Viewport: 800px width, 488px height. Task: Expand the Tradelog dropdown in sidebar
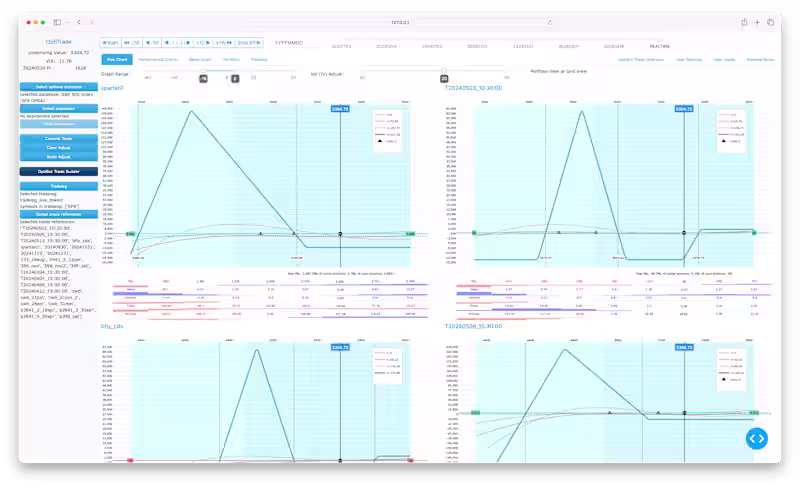59,186
